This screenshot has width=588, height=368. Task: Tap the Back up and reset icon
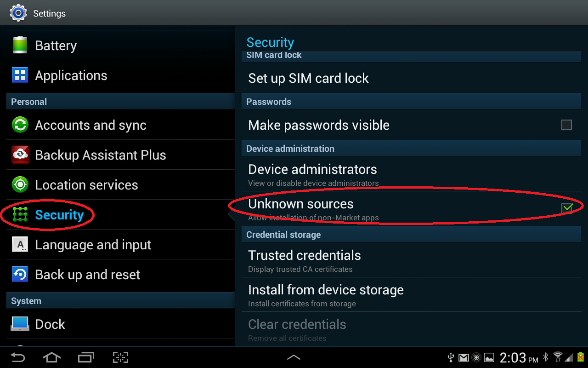20,275
